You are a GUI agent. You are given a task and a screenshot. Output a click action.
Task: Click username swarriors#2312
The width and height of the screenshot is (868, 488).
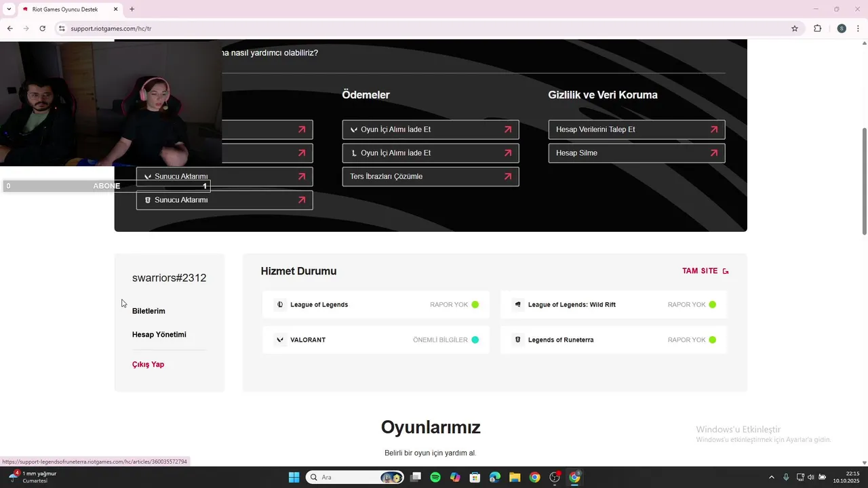[169, 278]
